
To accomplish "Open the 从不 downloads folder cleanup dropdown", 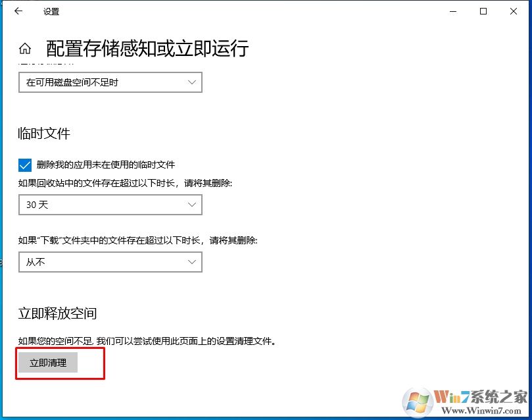I will 110,262.
